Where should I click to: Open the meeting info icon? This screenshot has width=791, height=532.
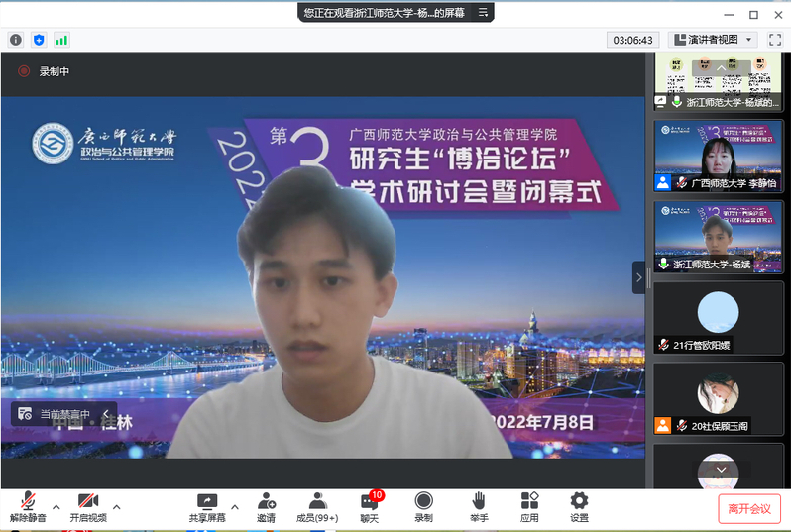click(x=16, y=40)
